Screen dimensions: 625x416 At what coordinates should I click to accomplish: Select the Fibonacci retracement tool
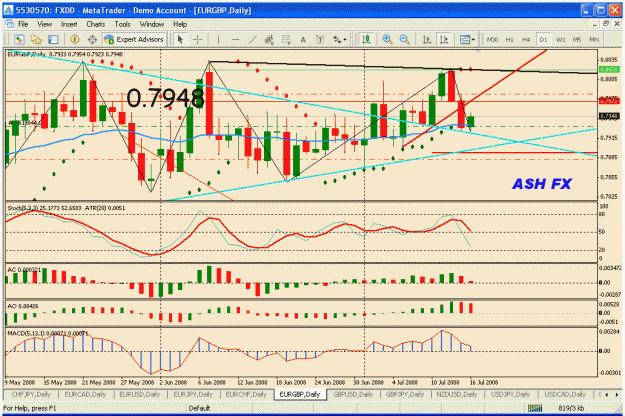[x=286, y=39]
